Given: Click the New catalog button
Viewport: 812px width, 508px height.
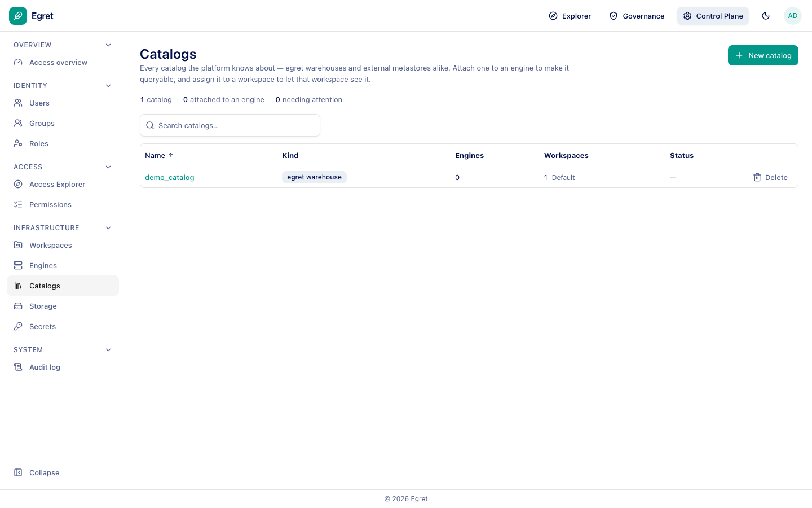Looking at the screenshot, I should 763,55.
